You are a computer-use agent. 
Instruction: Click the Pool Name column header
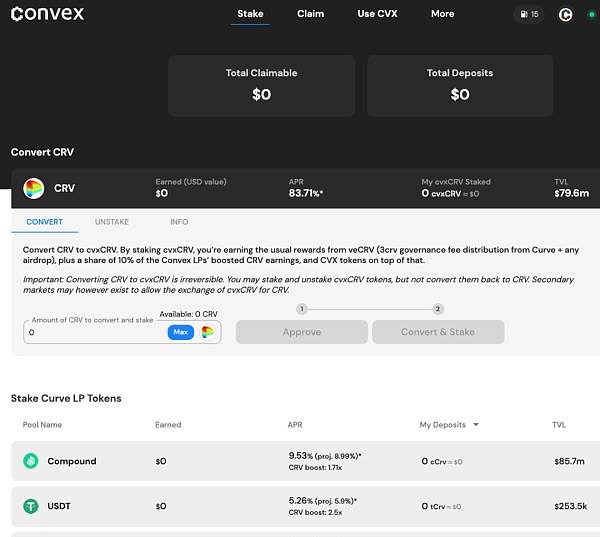click(x=42, y=424)
